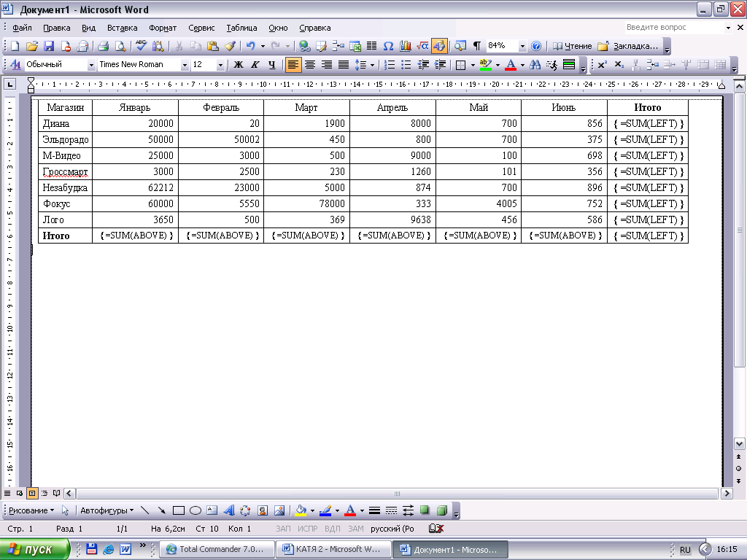747x560 pixels.
Task: Insert a symbol with the Omega icon
Action: (388, 46)
